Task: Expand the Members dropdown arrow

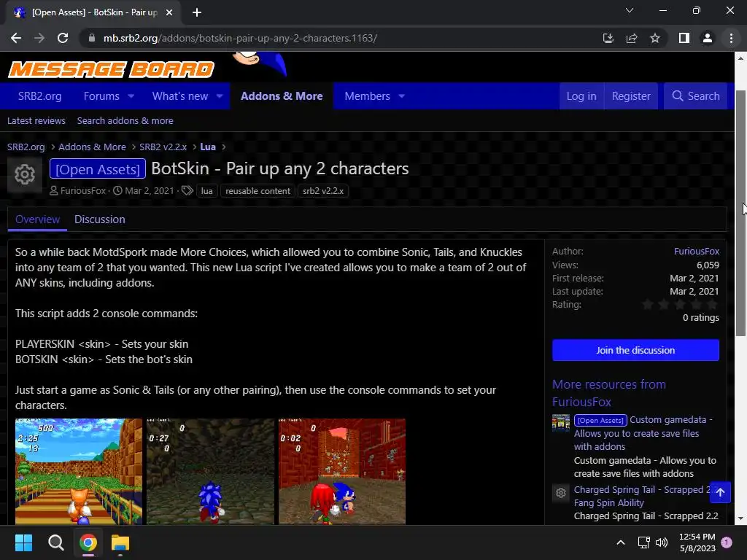Action: tap(402, 96)
